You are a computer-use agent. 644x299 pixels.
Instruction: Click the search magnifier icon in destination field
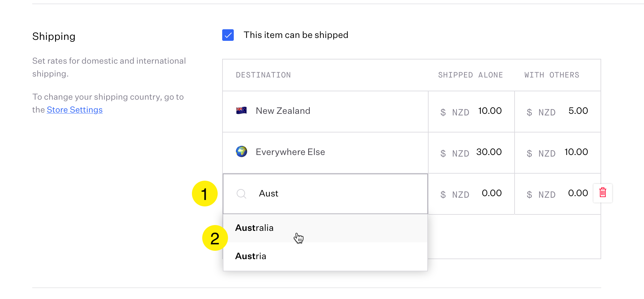click(241, 194)
